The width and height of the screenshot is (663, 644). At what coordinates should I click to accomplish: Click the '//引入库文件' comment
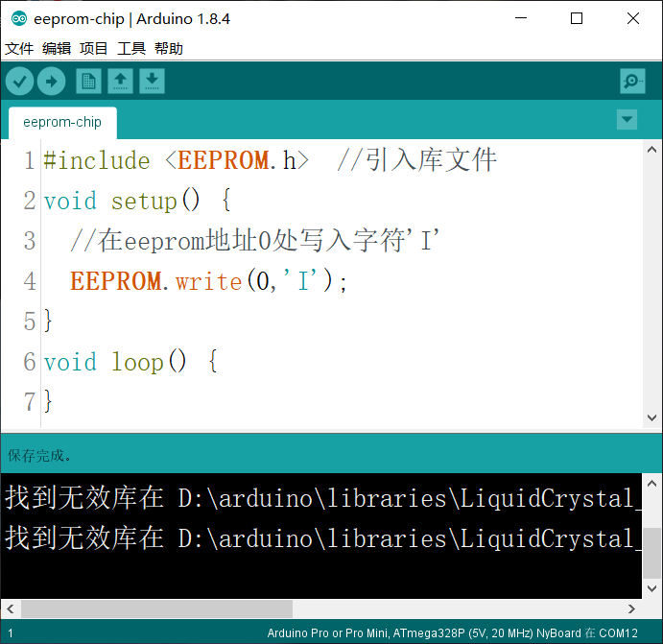(x=417, y=160)
